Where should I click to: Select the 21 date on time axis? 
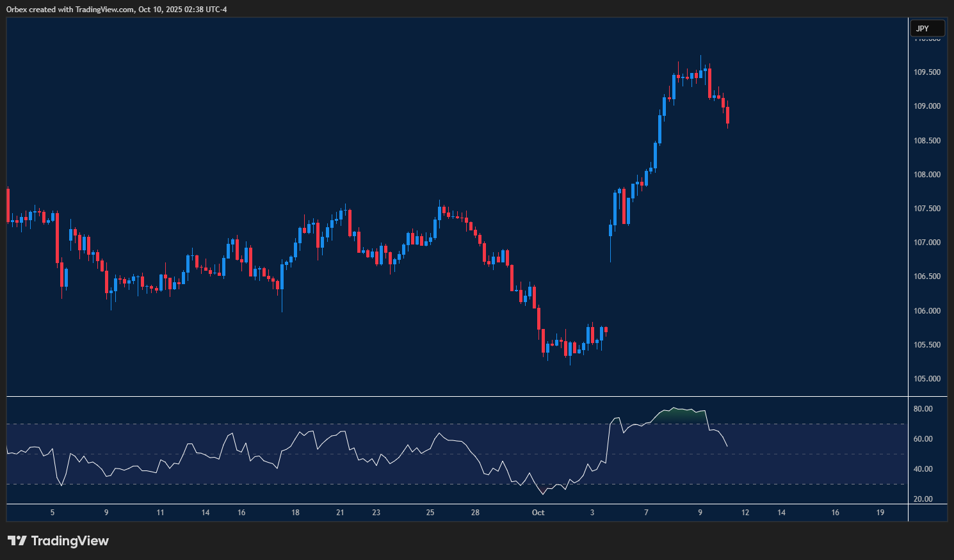pos(340,513)
